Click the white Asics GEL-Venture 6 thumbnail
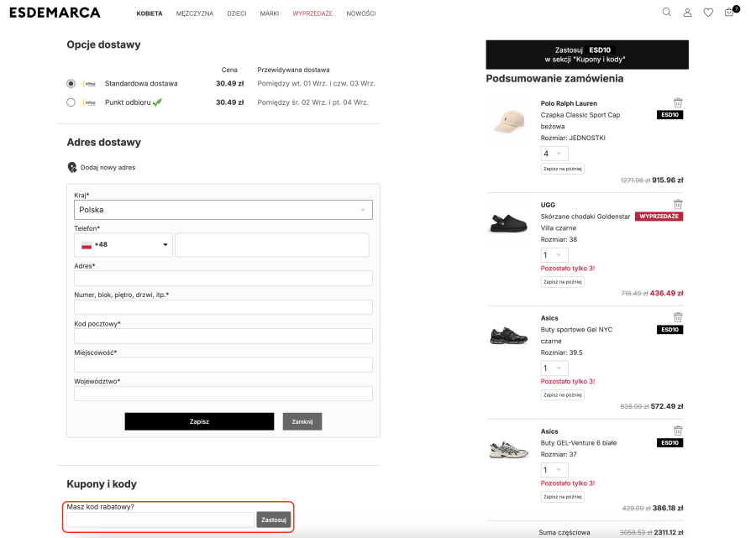The height and width of the screenshot is (538, 756). tap(509, 450)
